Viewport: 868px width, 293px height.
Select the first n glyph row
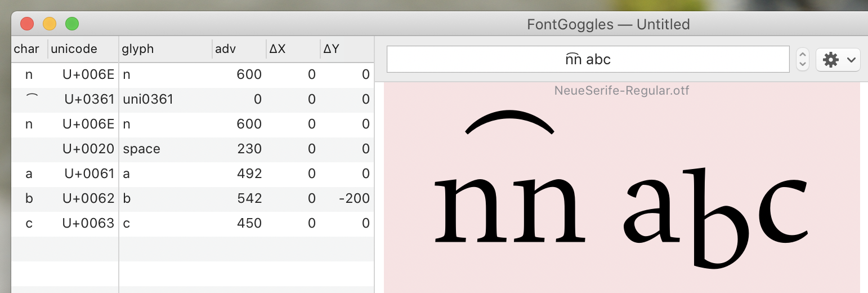click(x=191, y=75)
